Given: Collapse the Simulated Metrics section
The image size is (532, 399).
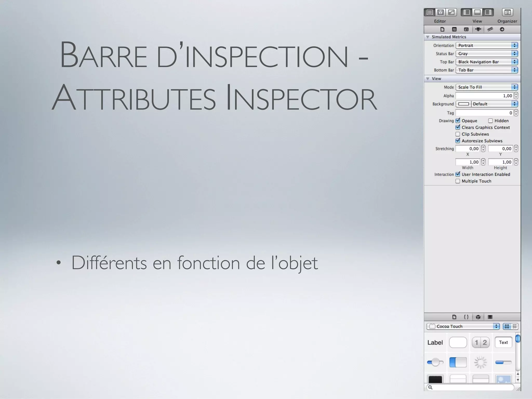Looking at the screenshot, I should click(x=428, y=37).
